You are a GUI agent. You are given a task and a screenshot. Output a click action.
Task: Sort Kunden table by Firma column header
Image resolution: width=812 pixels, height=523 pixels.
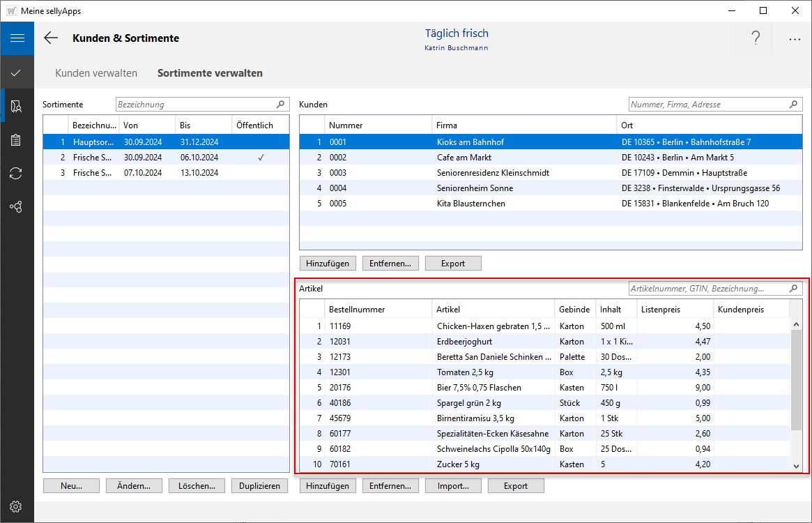pos(523,126)
